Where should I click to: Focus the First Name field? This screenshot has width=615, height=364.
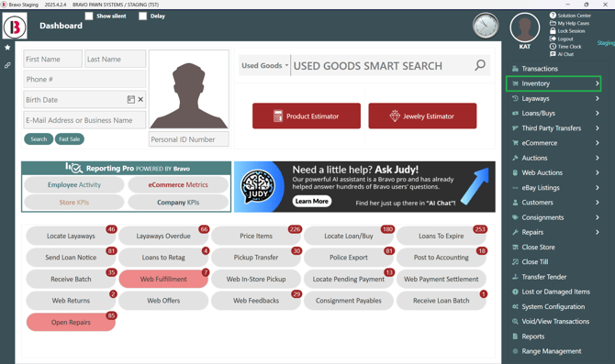pyautogui.click(x=53, y=60)
